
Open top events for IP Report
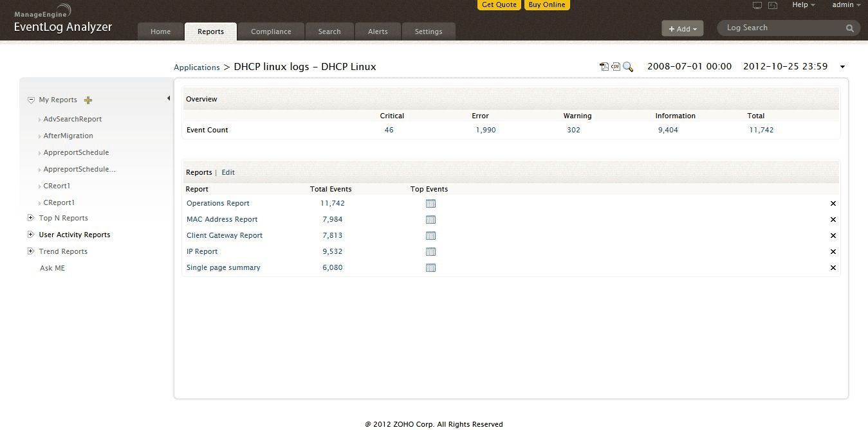(x=430, y=252)
